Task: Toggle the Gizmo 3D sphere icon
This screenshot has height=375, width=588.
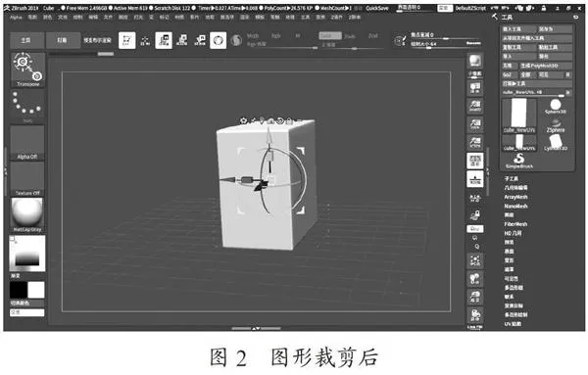Action: (x=218, y=40)
